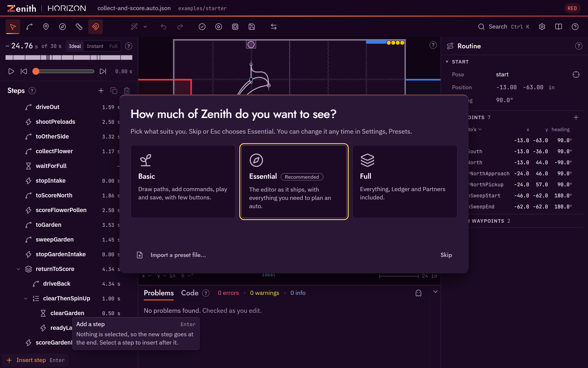Image resolution: width=588 pixels, height=368 pixels.
Task: Select the compass heading tool
Action: 62,26
